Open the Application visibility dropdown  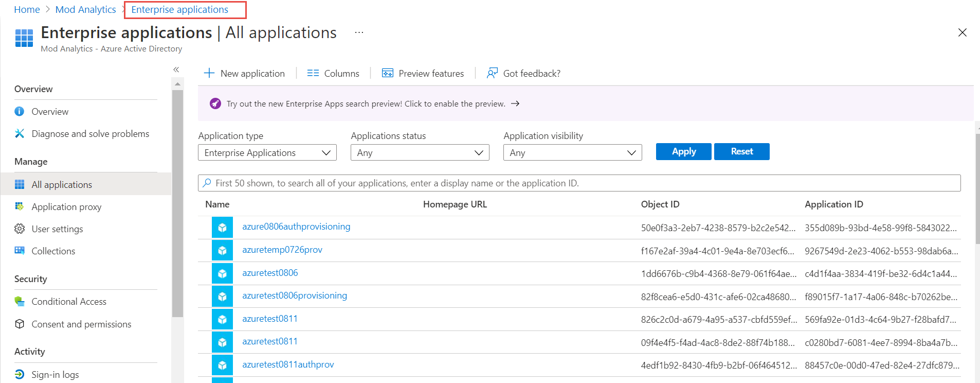click(573, 152)
